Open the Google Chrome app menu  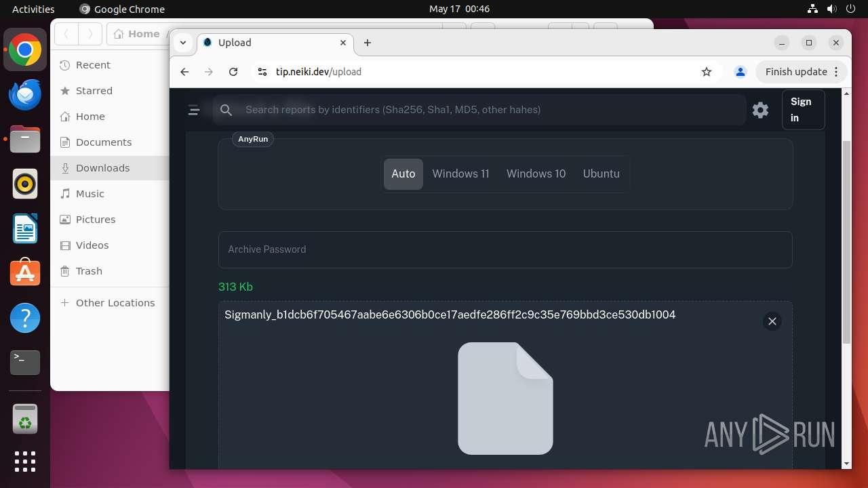coord(122,9)
